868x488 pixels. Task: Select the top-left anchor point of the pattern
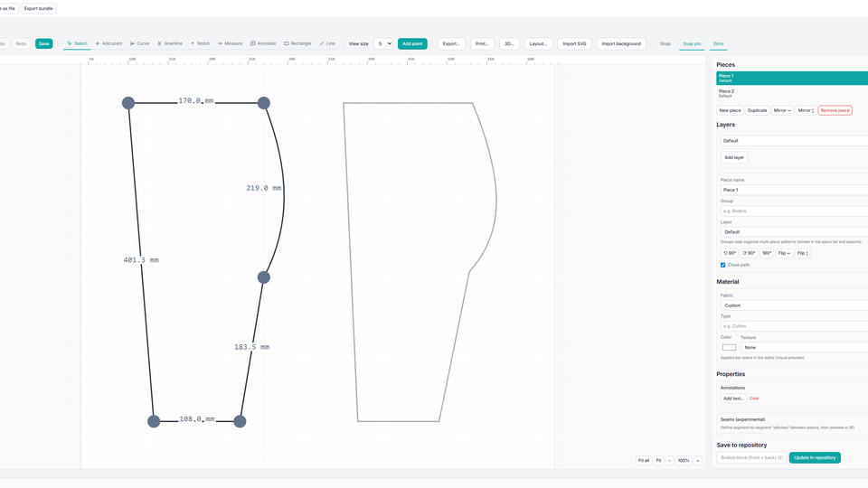click(x=128, y=103)
